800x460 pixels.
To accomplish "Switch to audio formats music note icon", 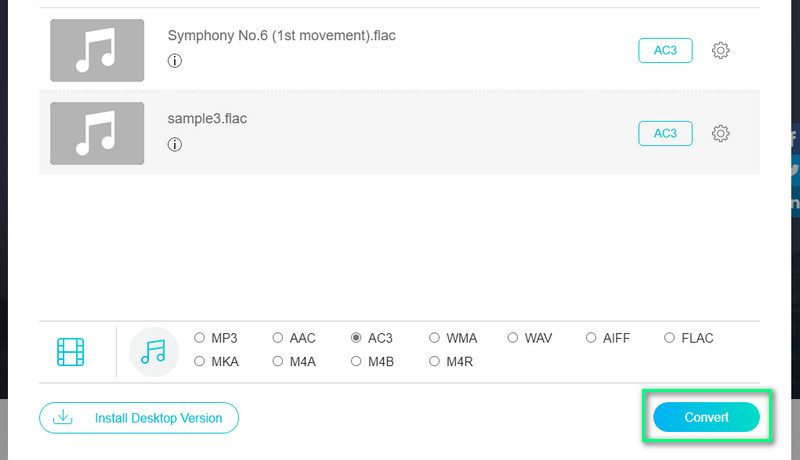I will click(x=154, y=351).
